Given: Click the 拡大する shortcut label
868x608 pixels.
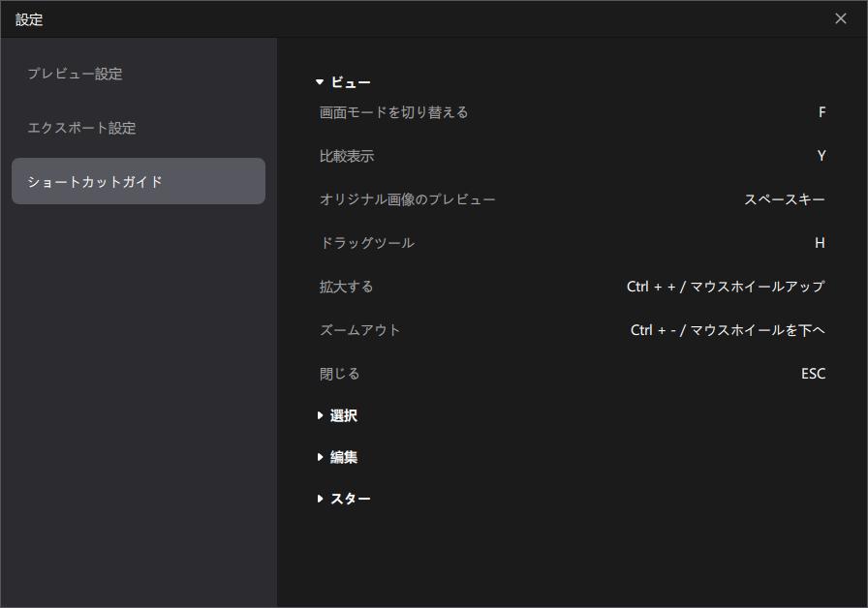Looking at the screenshot, I should click(x=347, y=287).
